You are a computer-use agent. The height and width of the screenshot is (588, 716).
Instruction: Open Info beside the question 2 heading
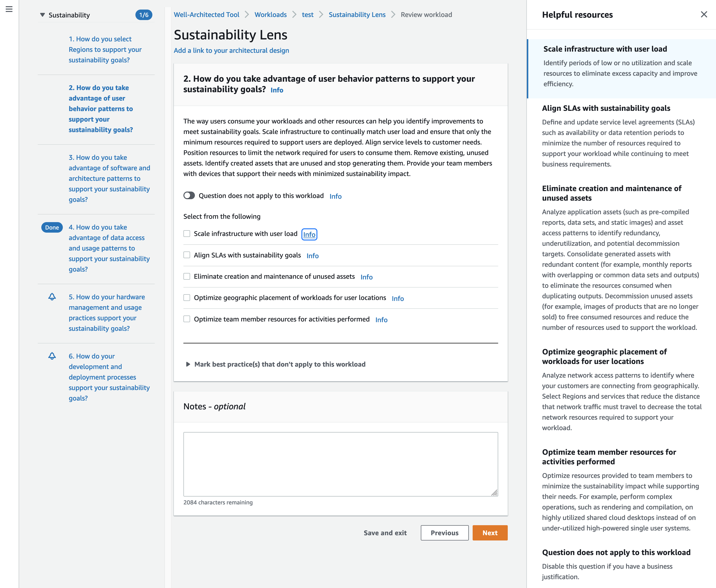click(x=277, y=90)
